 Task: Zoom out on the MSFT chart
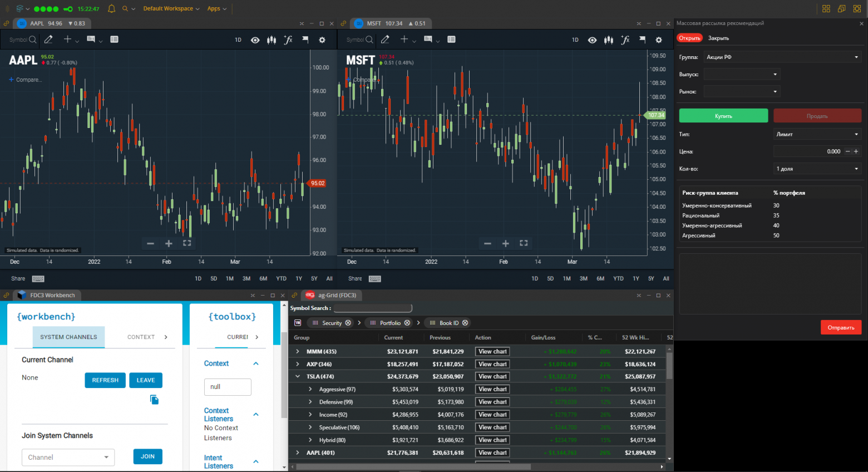487,243
